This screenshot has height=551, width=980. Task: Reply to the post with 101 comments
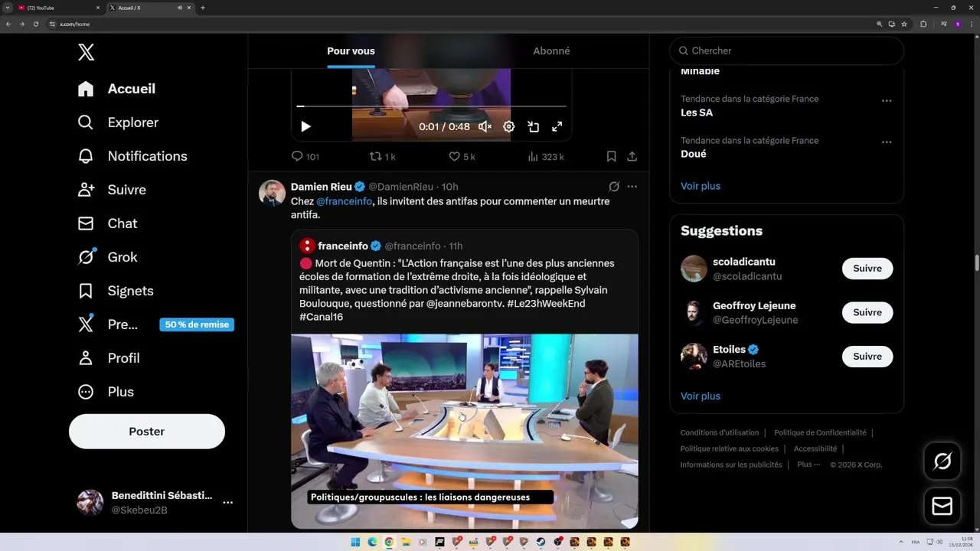click(x=305, y=156)
